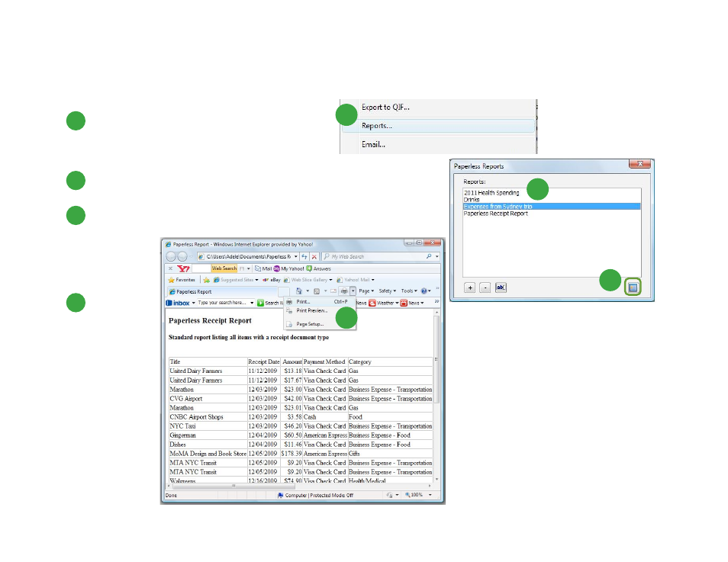Open the Tools menu dropdown
Viewport: 728px width, 562px height.
point(409,291)
